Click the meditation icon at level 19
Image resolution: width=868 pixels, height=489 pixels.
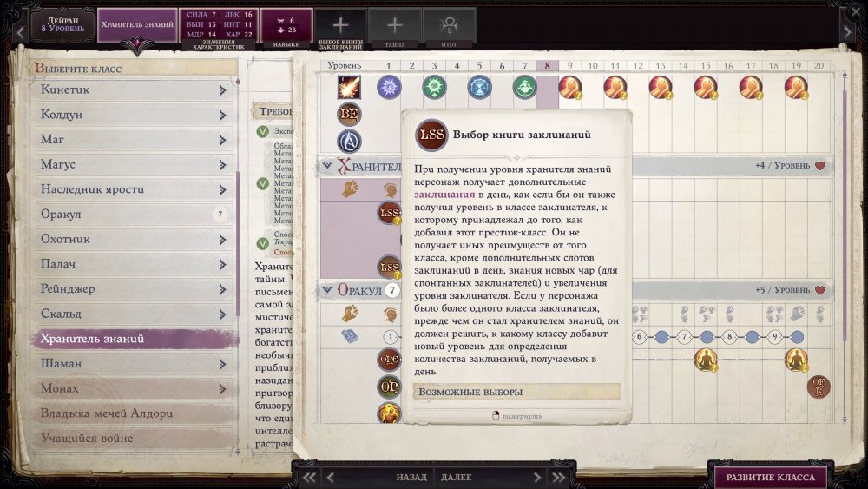(796, 360)
